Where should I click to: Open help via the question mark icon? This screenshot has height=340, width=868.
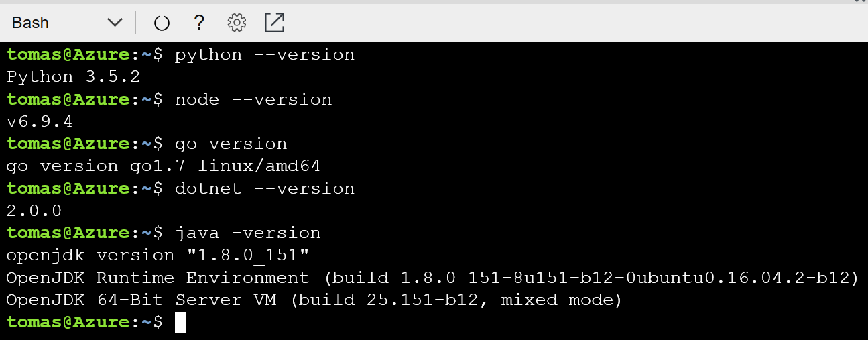[x=198, y=23]
